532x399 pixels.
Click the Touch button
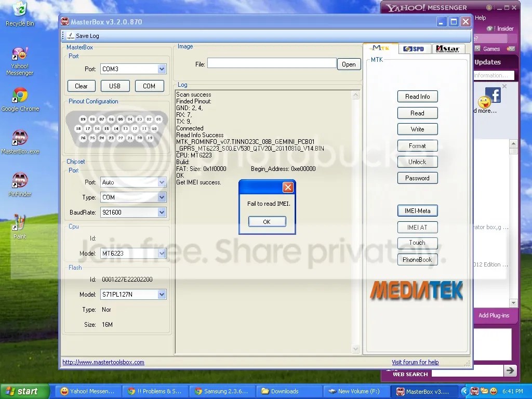pyautogui.click(x=417, y=243)
